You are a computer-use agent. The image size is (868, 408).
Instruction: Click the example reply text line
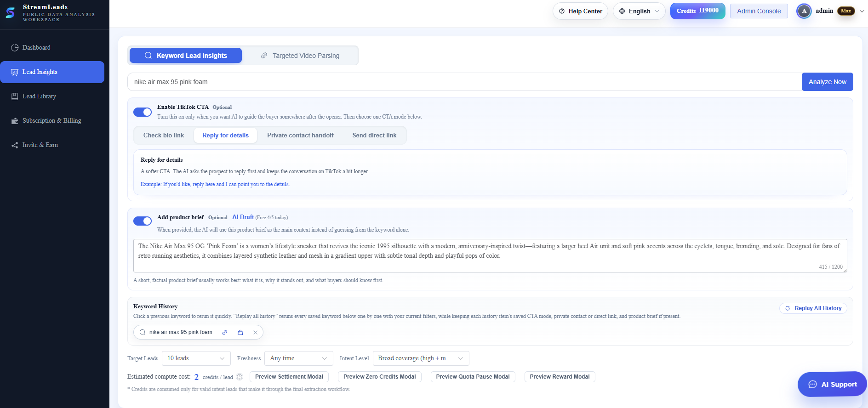[215, 184]
